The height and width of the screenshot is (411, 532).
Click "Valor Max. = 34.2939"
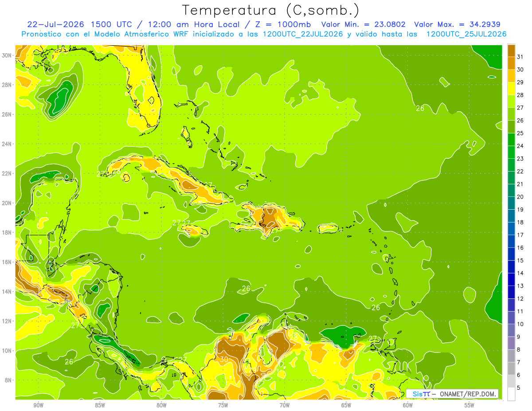point(458,24)
